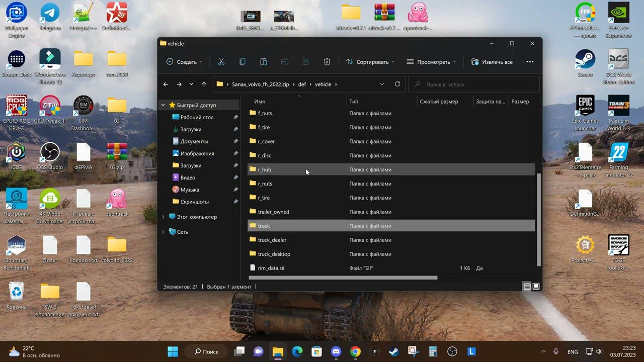The image size is (644, 362).
Task: Click the def breadcrumb in address path
Action: click(302, 84)
